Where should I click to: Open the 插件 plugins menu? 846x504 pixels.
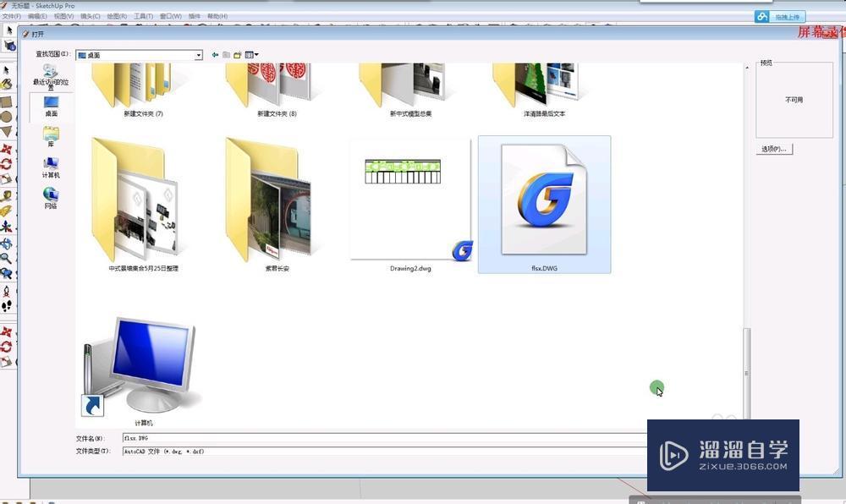point(195,16)
